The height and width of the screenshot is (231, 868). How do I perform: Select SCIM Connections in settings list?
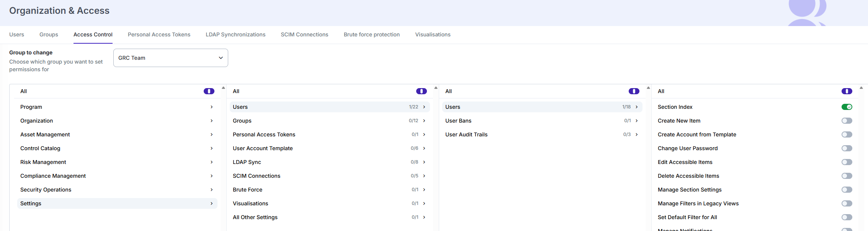330,176
